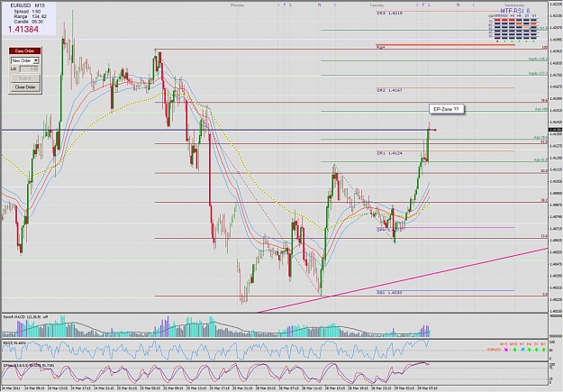Click the H1 blue arrow signal icon
The width and height of the screenshot is (563, 392).
pyautogui.click(x=522, y=350)
